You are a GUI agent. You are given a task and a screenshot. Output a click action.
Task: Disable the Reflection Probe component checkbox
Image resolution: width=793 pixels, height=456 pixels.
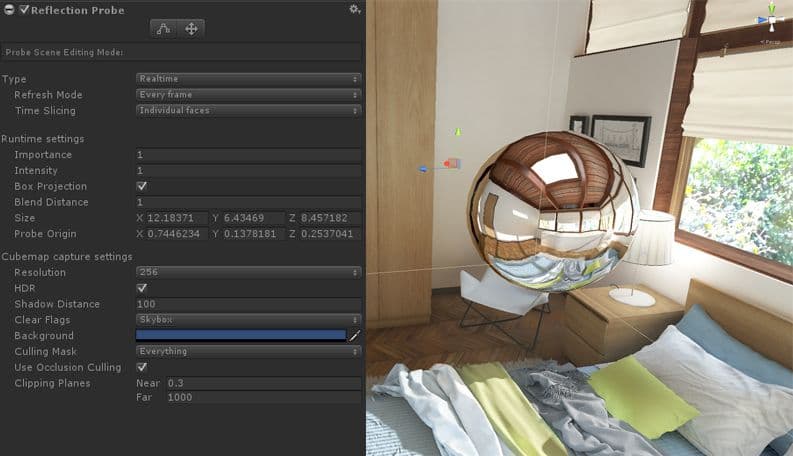click(24, 9)
